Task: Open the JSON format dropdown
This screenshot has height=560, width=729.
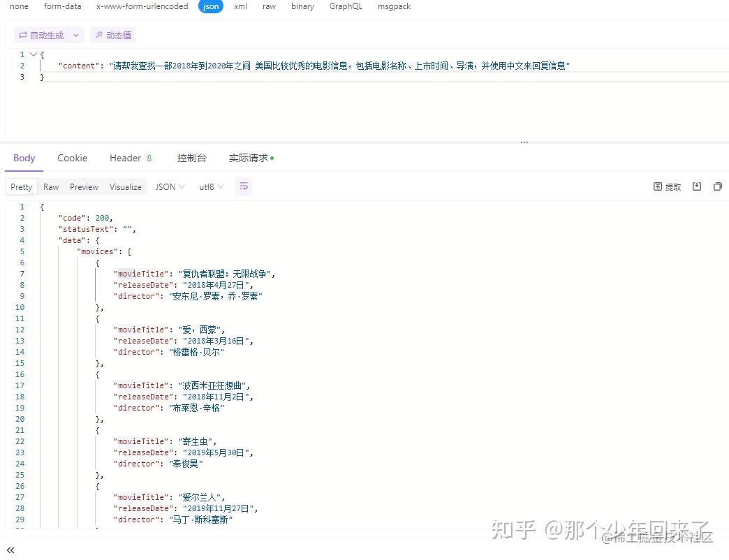Action: coord(169,186)
